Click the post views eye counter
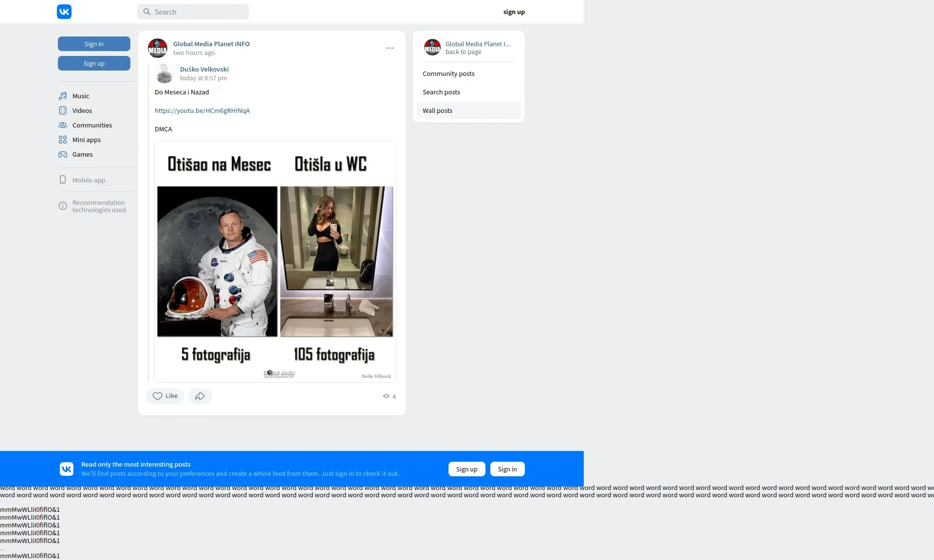This screenshot has height=560, width=934. coord(389,397)
